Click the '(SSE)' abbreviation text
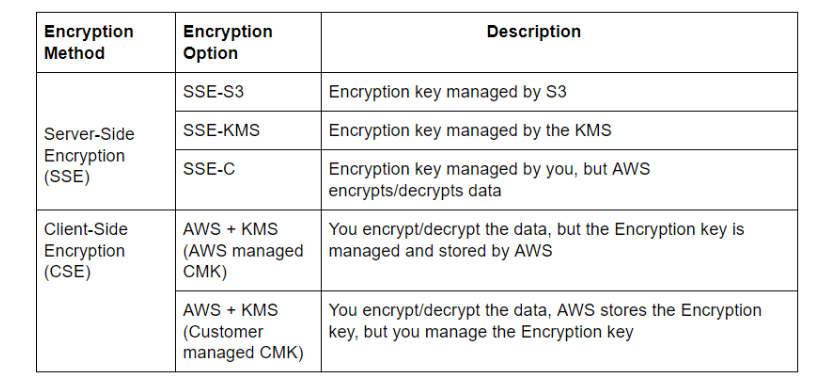The image size is (816, 392). tap(67, 177)
